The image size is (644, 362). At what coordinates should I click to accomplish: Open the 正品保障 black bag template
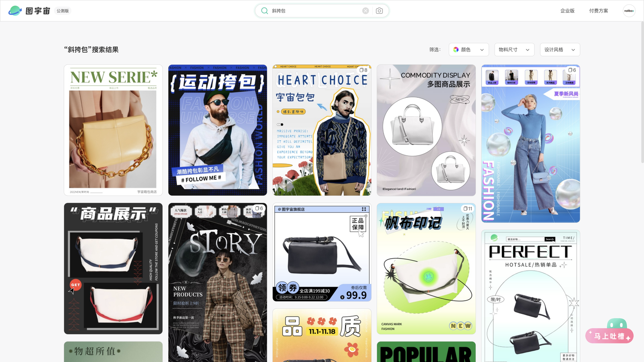[x=322, y=252]
